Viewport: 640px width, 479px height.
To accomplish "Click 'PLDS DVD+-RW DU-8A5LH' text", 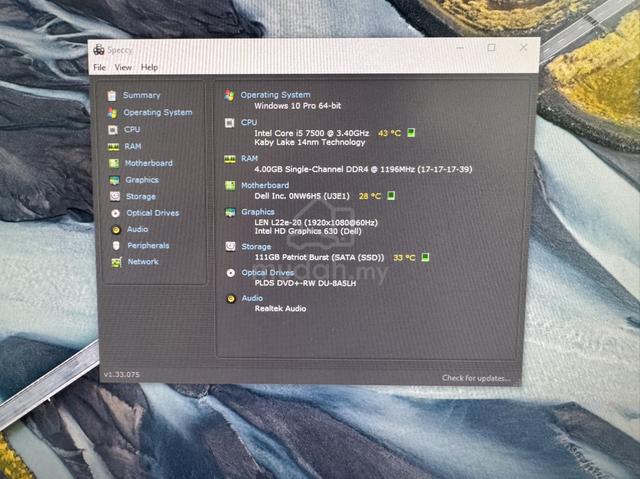I will coord(305,283).
